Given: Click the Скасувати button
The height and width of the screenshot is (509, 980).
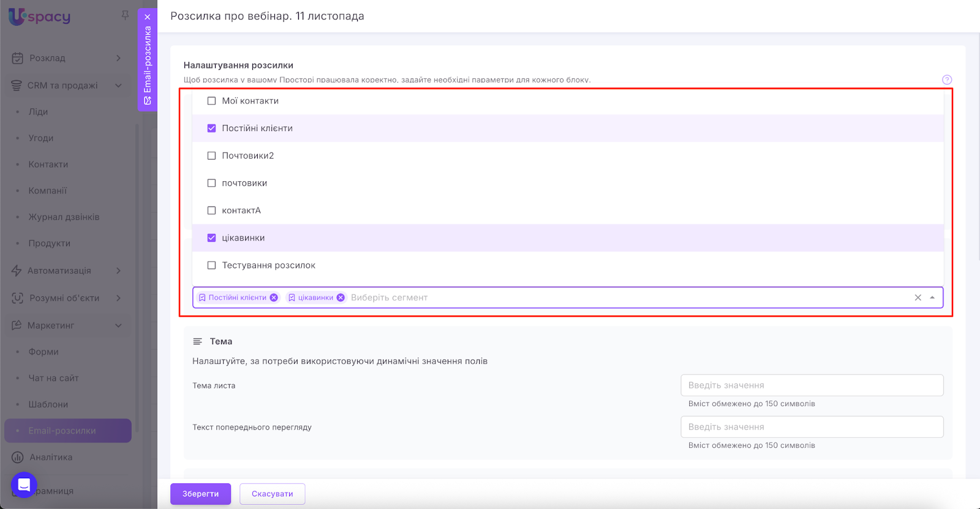Looking at the screenshot, I should click(272, 494).
